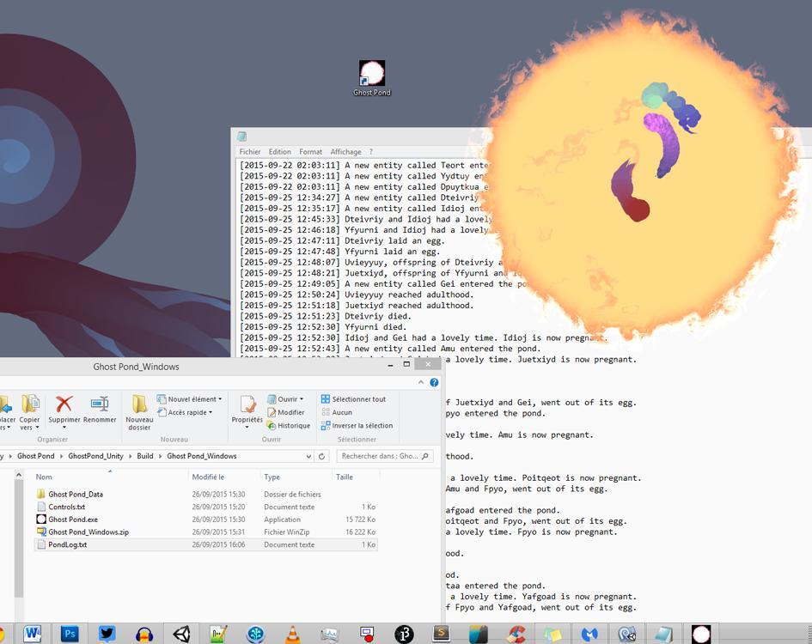Click Historique in Ouvrir group
Screen dimensions: 812x644
288,425
